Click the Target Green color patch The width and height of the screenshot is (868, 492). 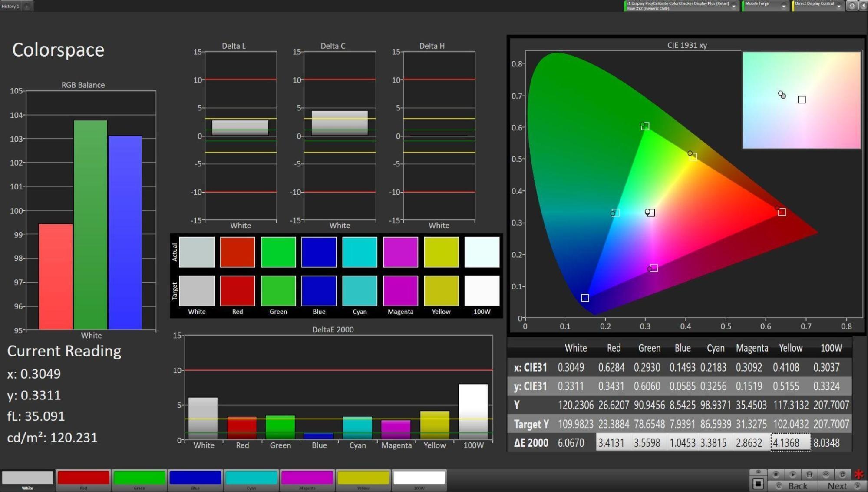[x=278, y=291]
